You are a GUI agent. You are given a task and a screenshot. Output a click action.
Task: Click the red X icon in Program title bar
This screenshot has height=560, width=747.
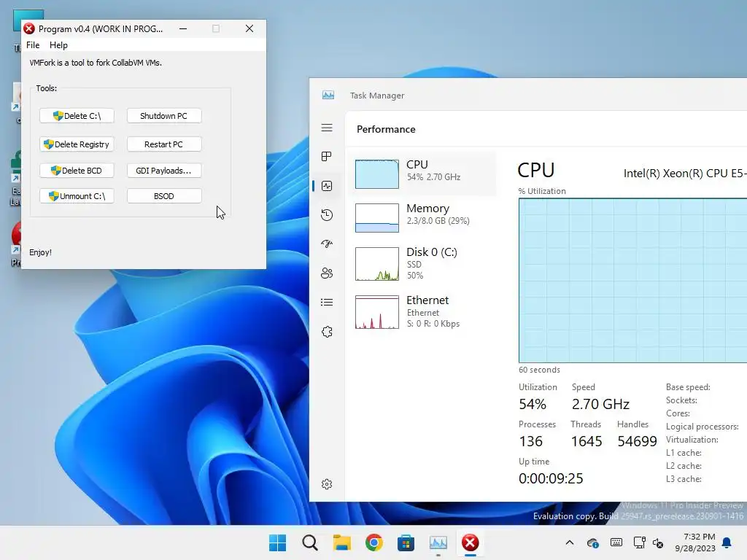point(29,28)
